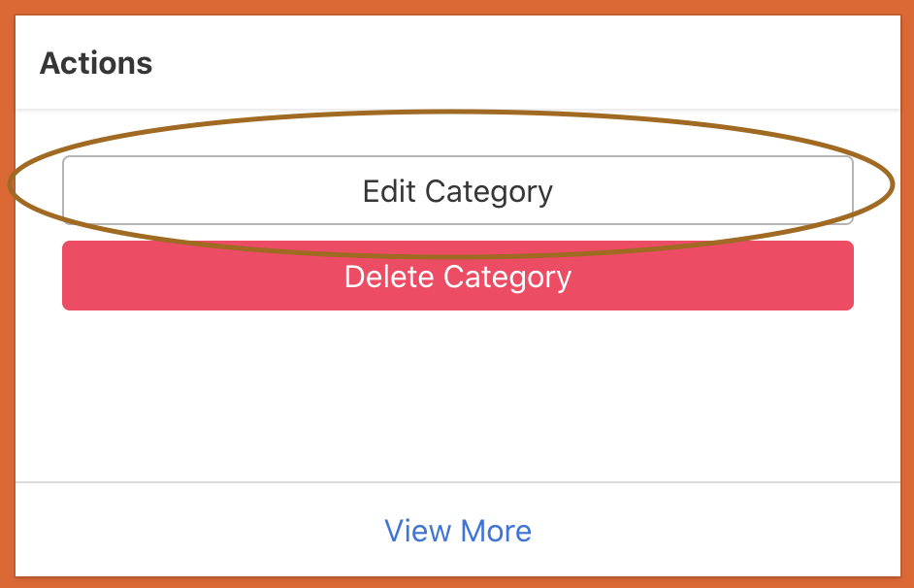Click the button beneath Edit Category
Viewport: 914px width, 588px height.
click(x=457, y=277)
